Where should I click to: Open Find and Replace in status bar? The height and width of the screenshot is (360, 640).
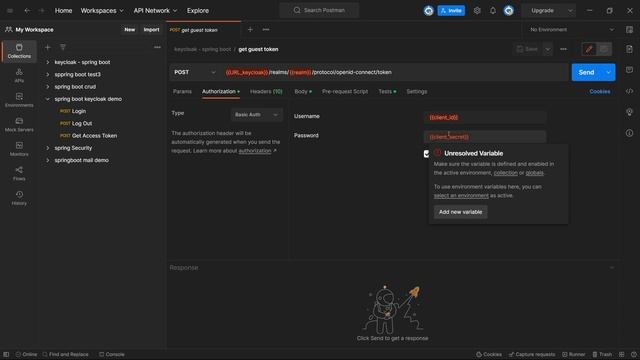click(x=65, y=354)
